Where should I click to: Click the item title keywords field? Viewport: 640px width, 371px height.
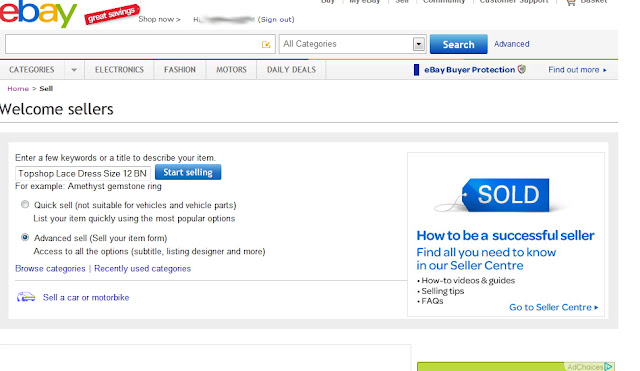[x=83, y=173]
